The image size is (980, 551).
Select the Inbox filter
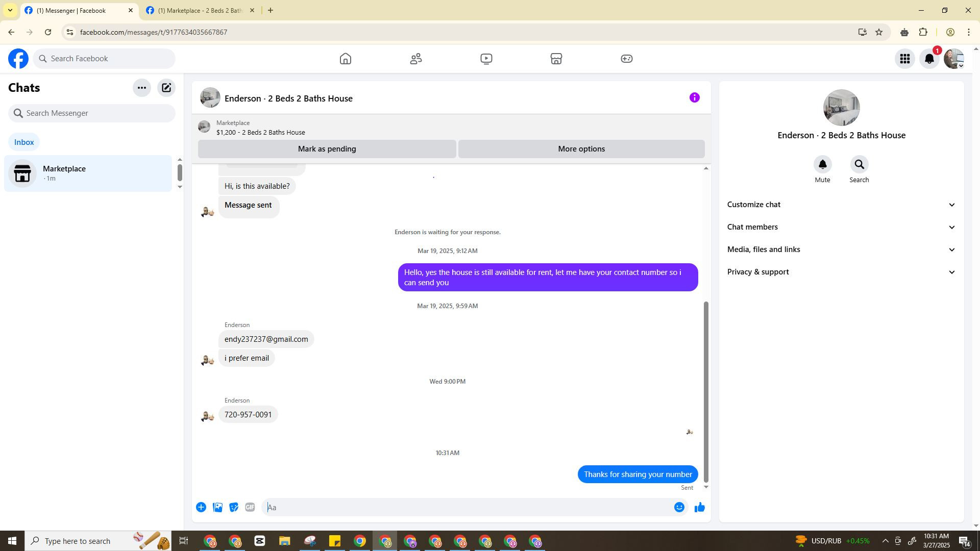click(x=24, y=142)
